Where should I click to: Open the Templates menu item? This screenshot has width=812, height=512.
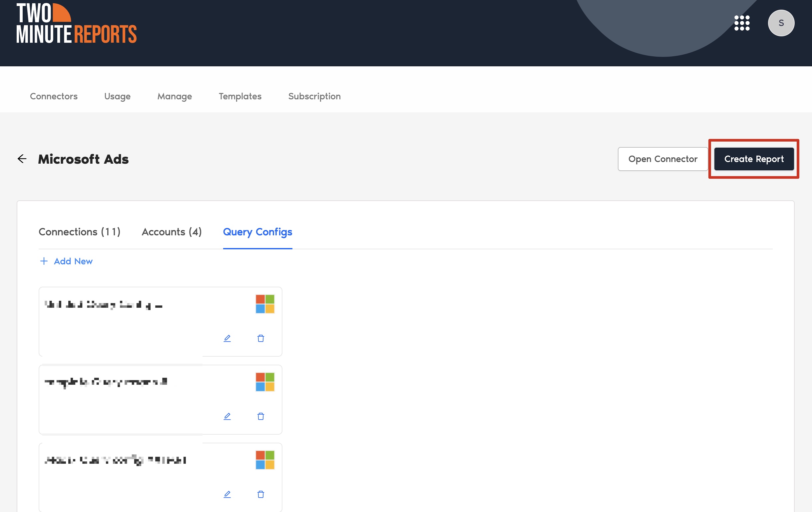pyautogui.click(x=240, y=96)
